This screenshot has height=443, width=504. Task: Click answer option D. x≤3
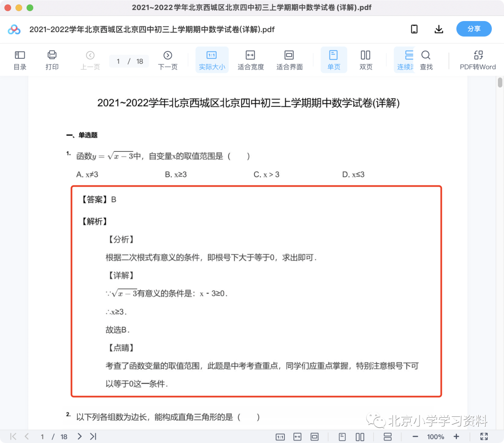(x=353, y=174)
